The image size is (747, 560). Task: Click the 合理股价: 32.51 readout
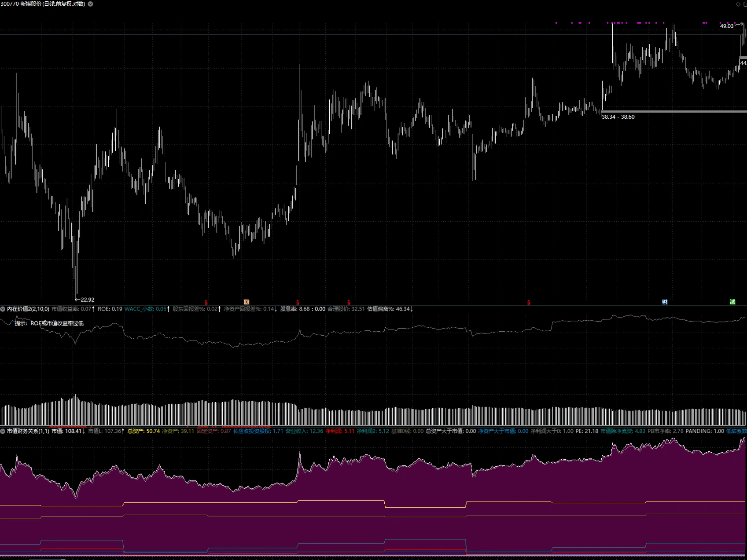tap(346, 309)
